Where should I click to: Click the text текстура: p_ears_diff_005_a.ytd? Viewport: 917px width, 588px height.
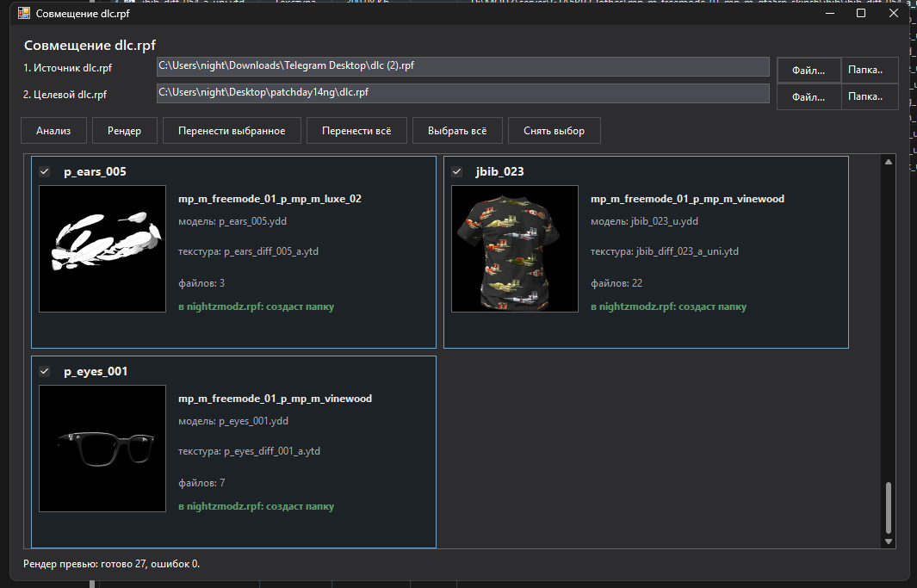pyautogui.click(x=248, y=251)
